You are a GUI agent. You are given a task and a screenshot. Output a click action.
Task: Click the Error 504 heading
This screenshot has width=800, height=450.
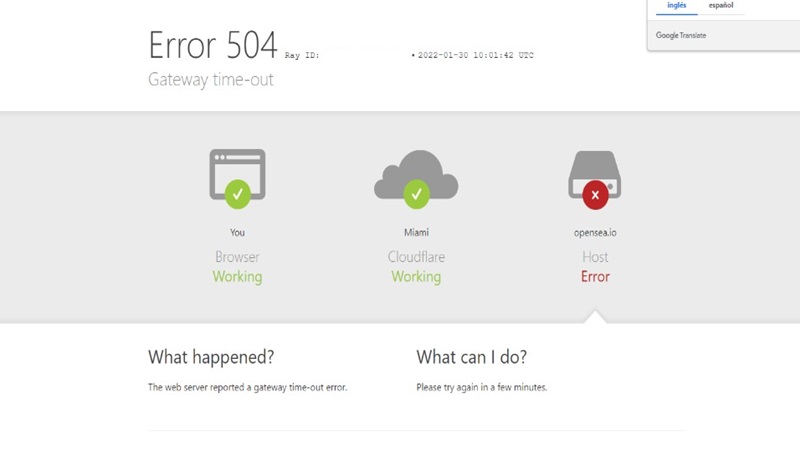click(x=213, y=45)
